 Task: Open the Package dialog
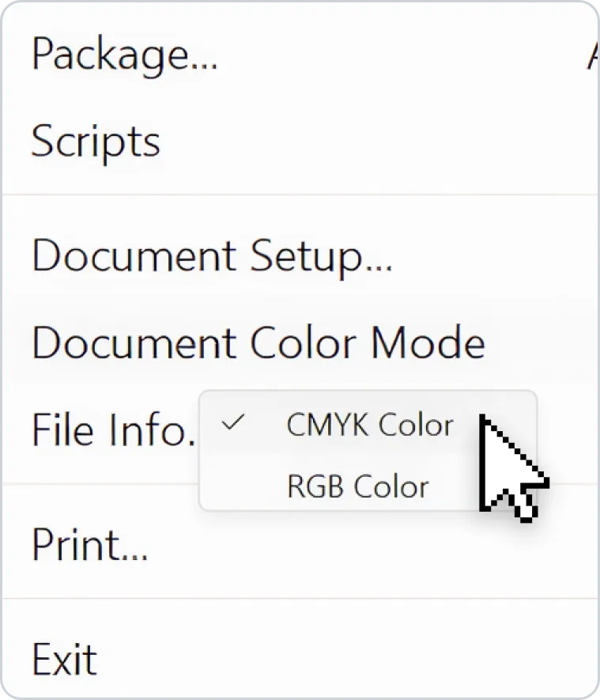(300, 55)
